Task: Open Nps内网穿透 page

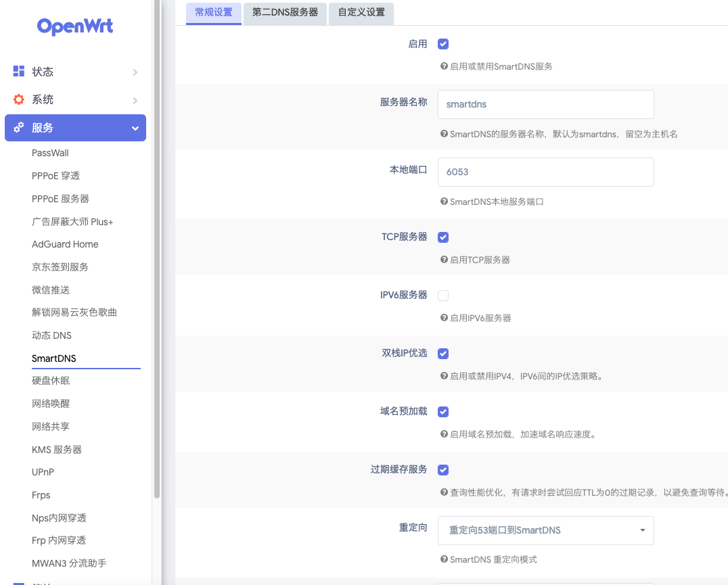Action: [x=59, y=518]
